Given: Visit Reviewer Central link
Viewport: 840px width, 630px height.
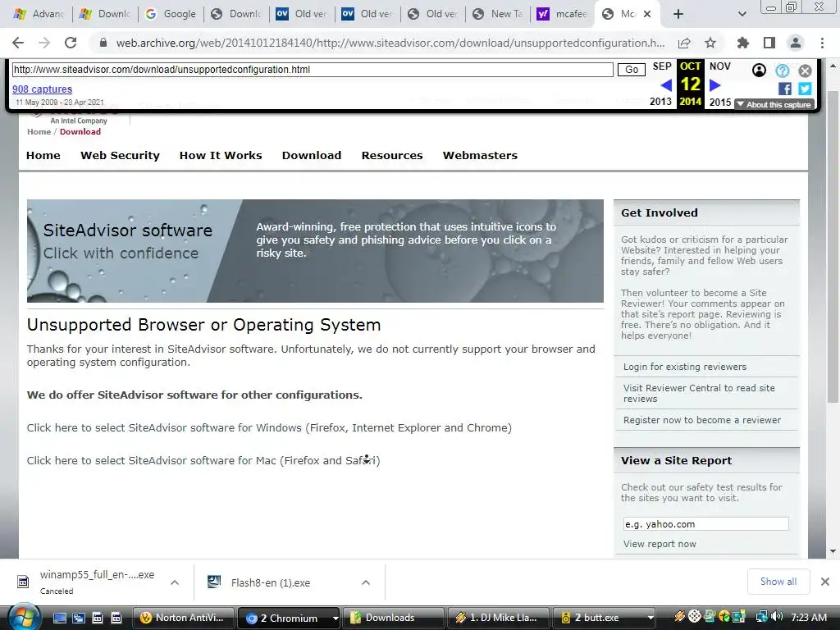Looking at the screenshot, I should (x=699, y=393).
